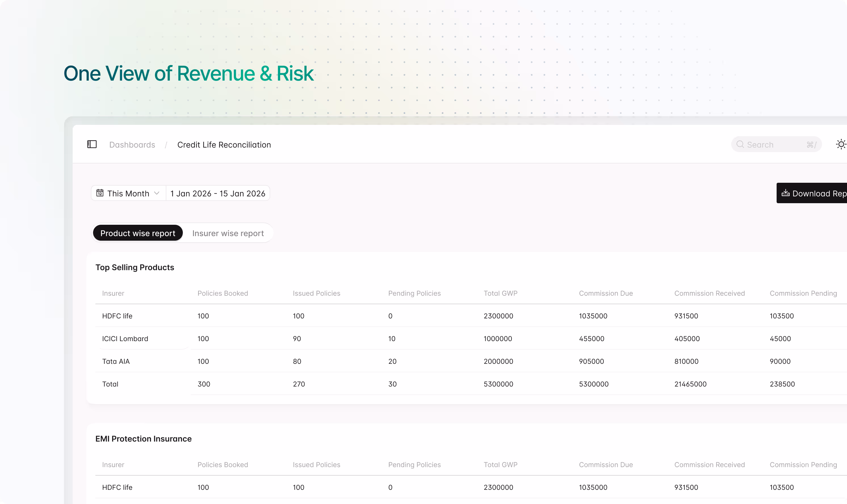This screenshot has width=847, height=504.
Task: Click the search magnifier icon
Action: click(740, 144)
